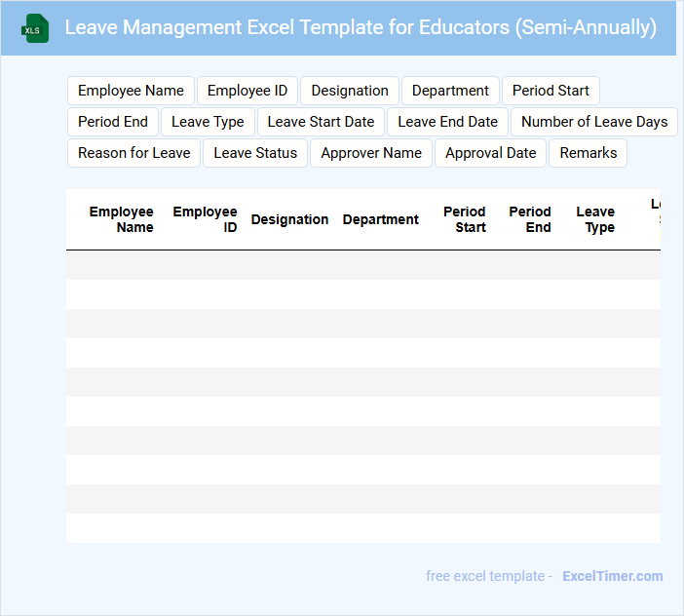
Task: Click the Leave Type column header
Action: click(595, 219)
